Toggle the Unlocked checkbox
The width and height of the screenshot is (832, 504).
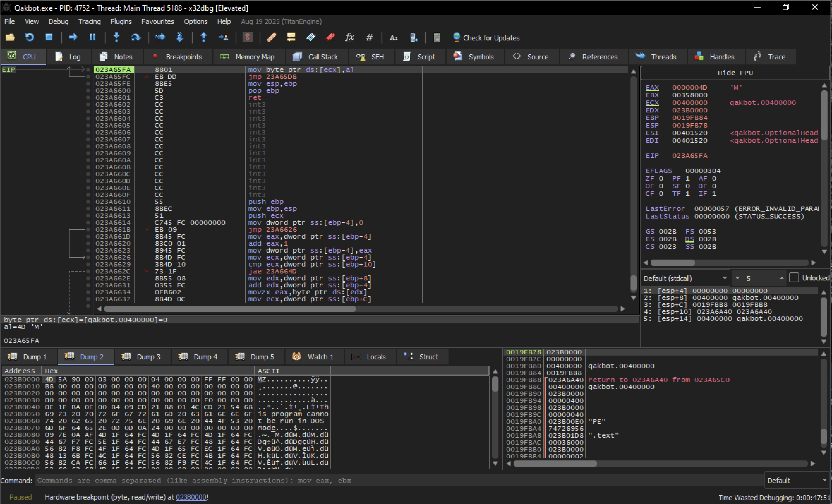(794, 278)
